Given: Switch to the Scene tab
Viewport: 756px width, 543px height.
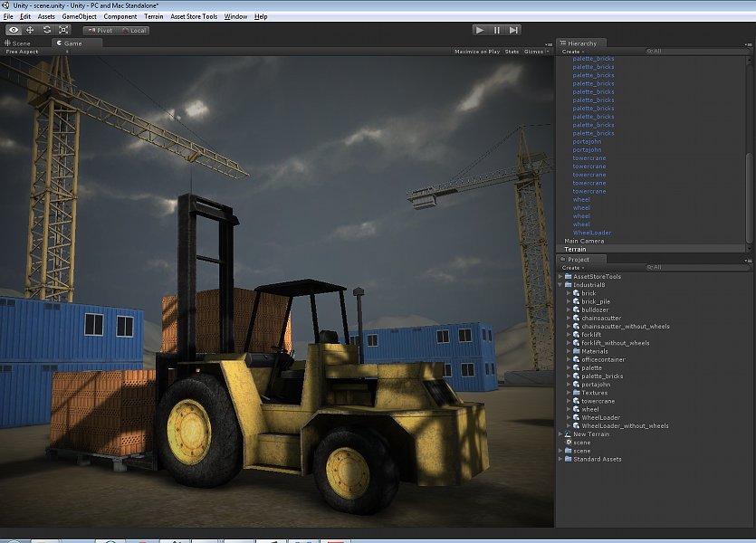Looking at the screenshot, I should pos(17,43).
